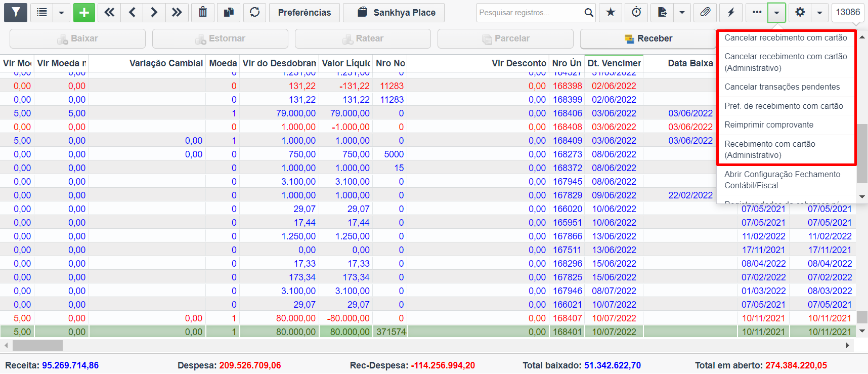The height and width of the screenshot is (374, 868).
Task: Go to first record arrow
Action: tap(109, 13)
